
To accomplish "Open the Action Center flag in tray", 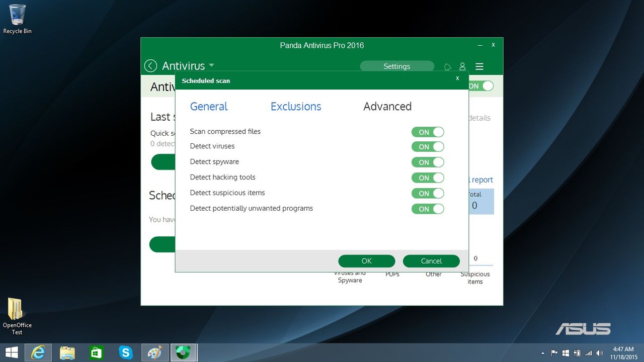I will point(554,353).
